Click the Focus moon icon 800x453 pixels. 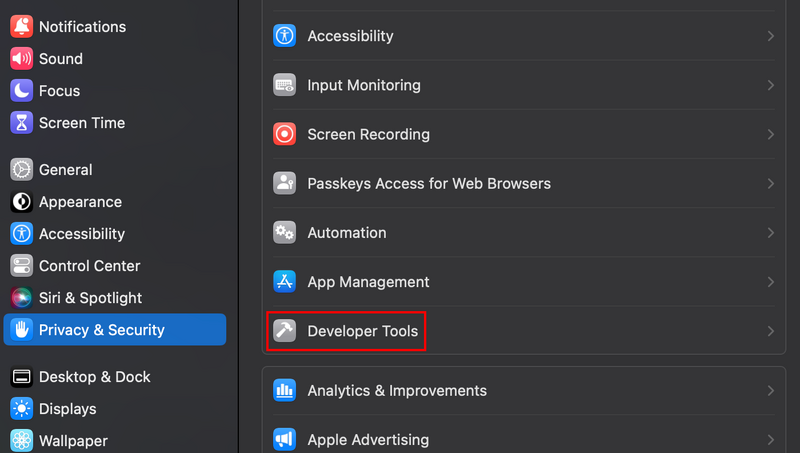(x=21, y=91)
